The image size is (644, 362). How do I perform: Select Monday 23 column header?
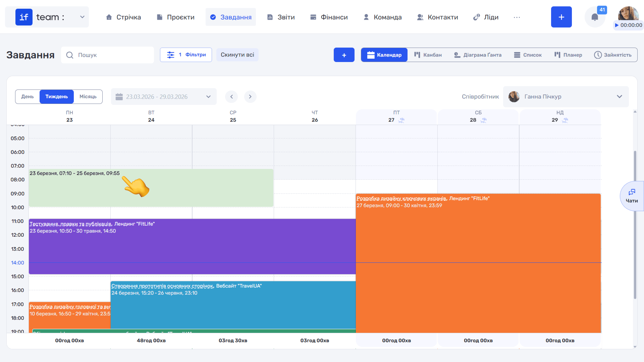(x=69, y=116)
